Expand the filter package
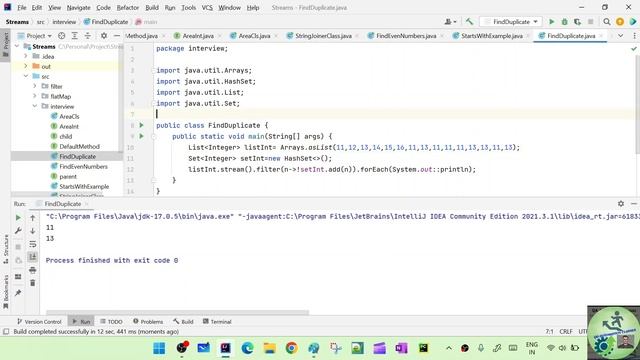The width and height of the screenshot is (640, 360). point(35,86)
